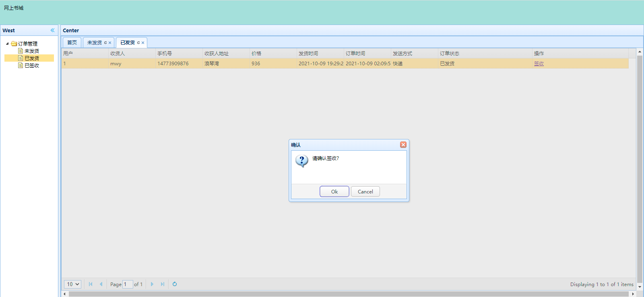Click the 订单时间 column header
This screenshot has width=644, height=297.
click(x=367, y=53)
